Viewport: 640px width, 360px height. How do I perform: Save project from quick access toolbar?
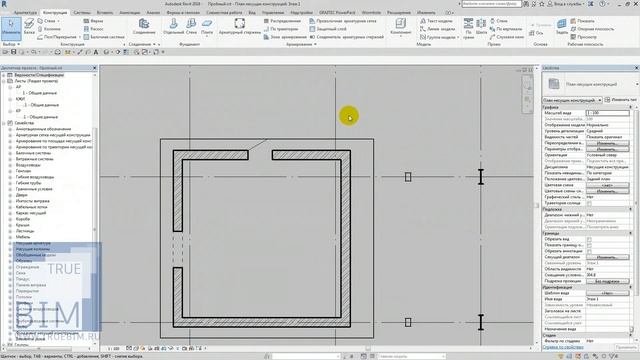(x=13, y=52)
